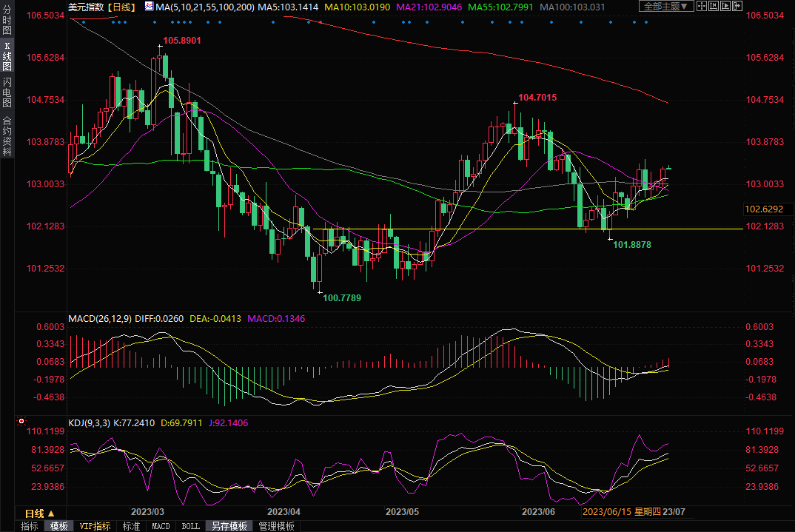795x532 pixels.
Task: Select the K线图 side tab
Action: (7, 56)
